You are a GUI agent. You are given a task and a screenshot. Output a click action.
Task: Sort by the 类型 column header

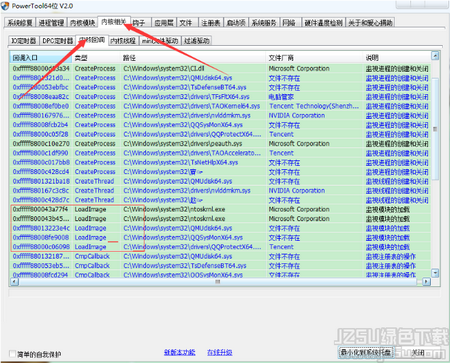click(96, 58)
